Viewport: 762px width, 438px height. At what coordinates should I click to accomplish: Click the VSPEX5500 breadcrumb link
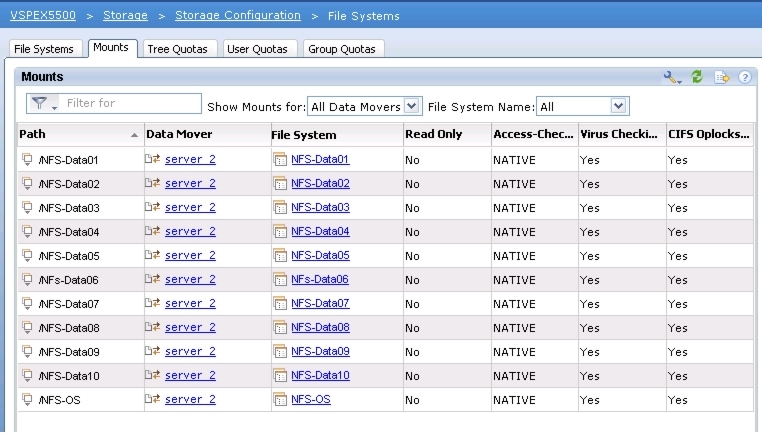tap(41, 16)
